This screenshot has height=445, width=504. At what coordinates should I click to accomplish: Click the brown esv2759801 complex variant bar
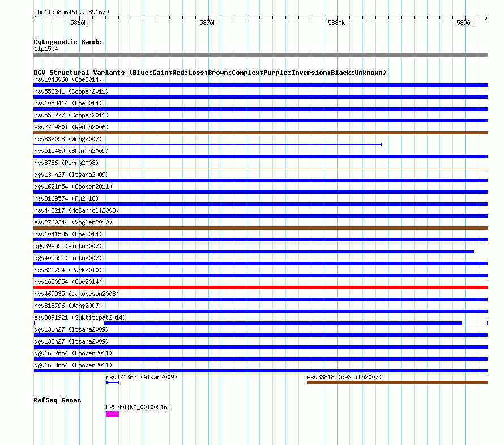click(x=260, y=133)
